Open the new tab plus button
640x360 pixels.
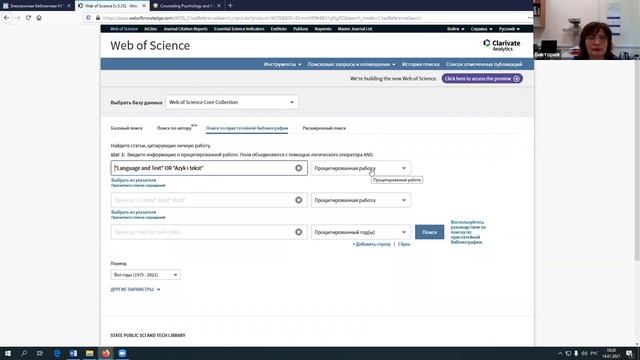coord(230,6)
